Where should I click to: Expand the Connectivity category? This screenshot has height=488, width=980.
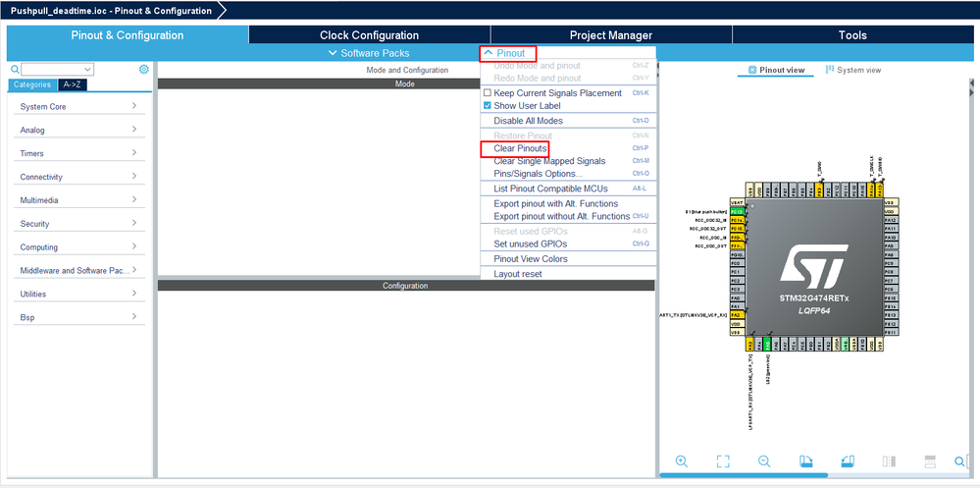78,177
